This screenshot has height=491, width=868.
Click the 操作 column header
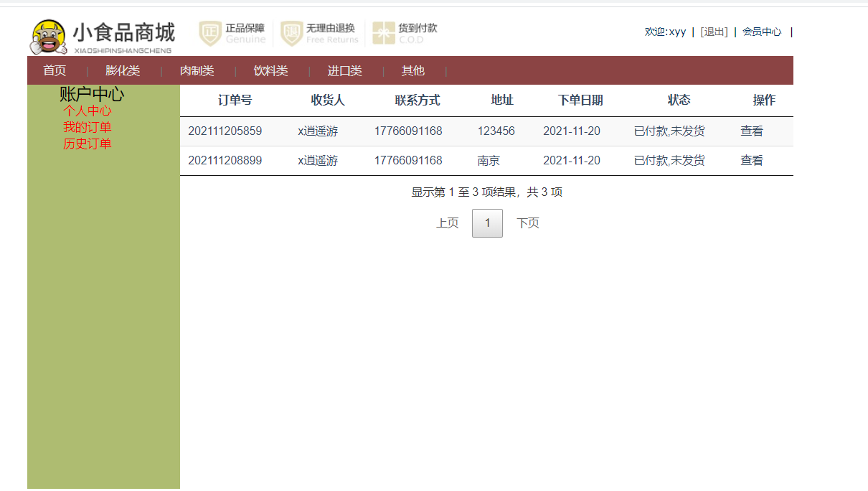[764, 100]
